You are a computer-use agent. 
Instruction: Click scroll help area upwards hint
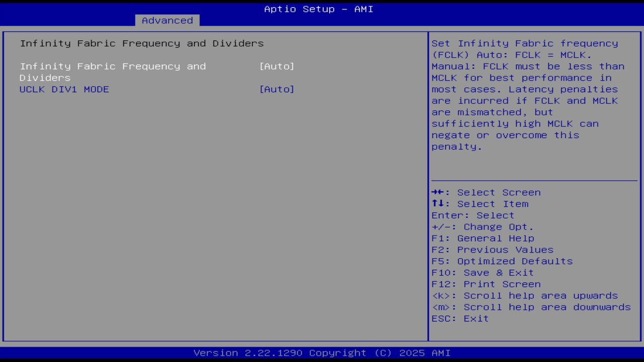coord(525,295)
